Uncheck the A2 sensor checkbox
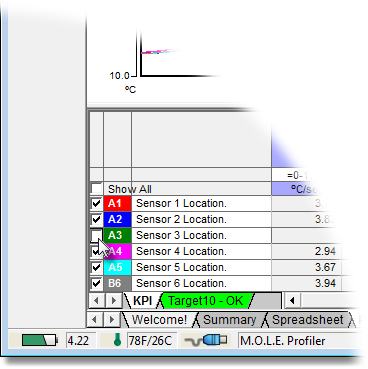The image size is (368, 369). [96, 219]
